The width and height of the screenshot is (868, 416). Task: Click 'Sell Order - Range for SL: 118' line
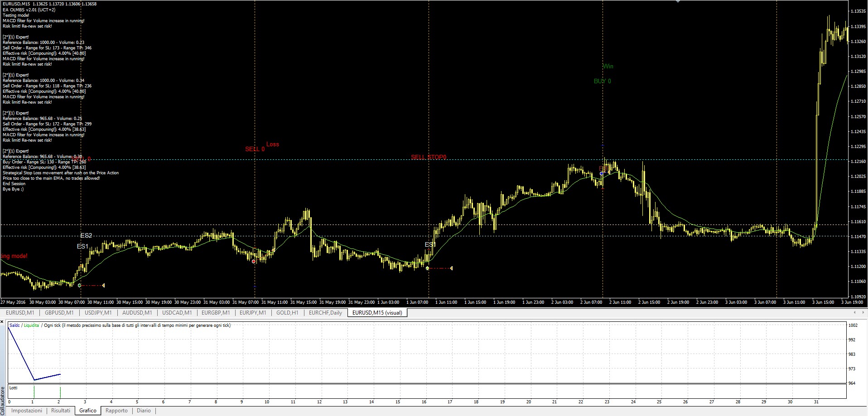coord(47,86)
